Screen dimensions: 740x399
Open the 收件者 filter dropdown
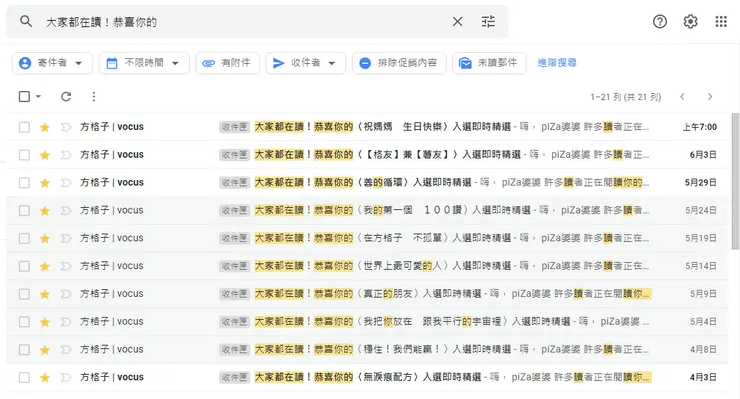pyautogui.click(x=305, y=63)
